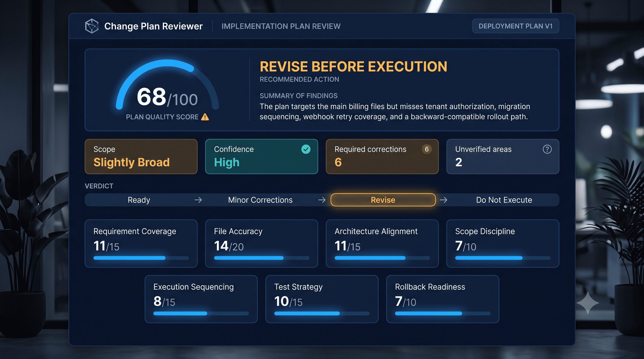Click the summary paragraph about billing files

(395, 111)
